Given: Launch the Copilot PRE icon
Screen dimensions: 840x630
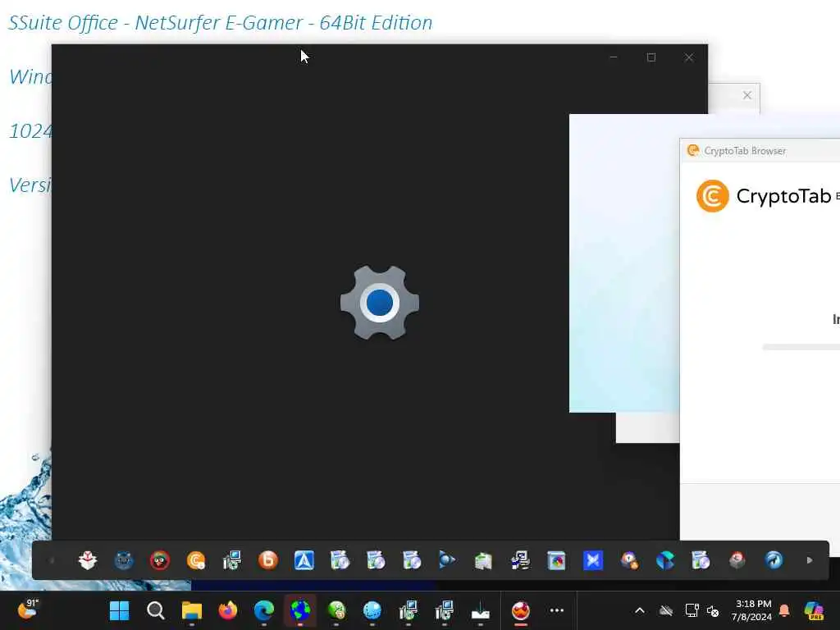Looking at the screenshot, I should [813, 610].
